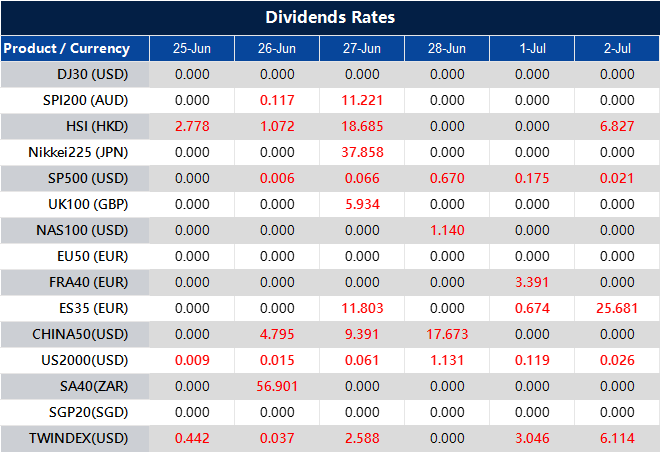Select the Nikkei225 (JPN) row label
Viewport: 660px width, 452px height.
[80, 152]
